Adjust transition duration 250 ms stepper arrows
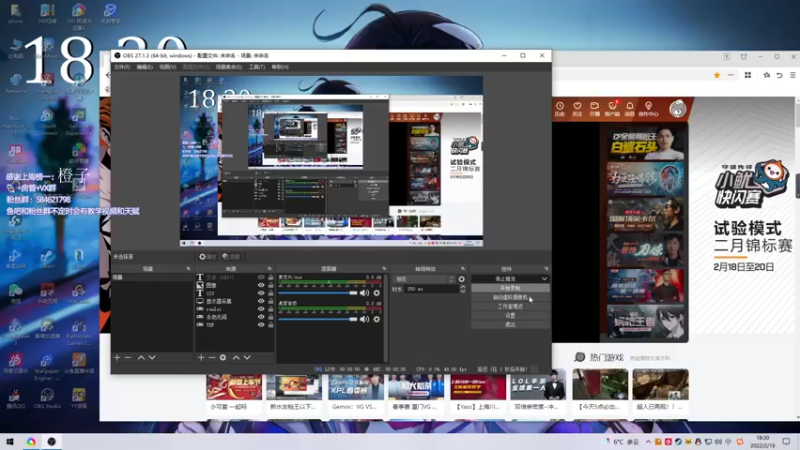Viewport: 800px width, 450px height. point(462,289)
